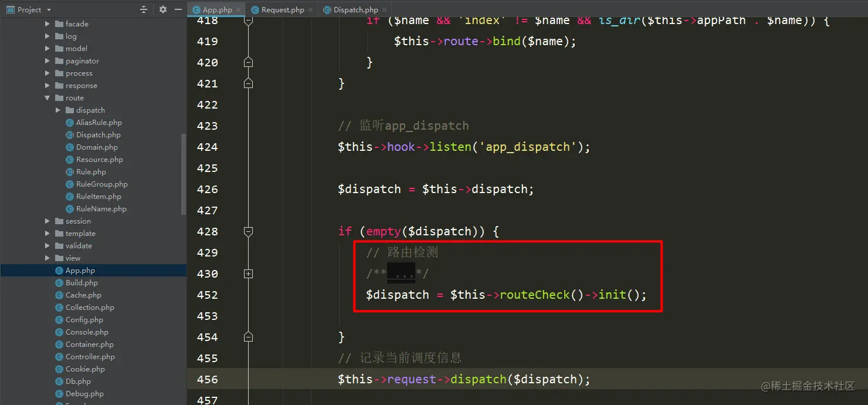
Task: Expand the model folder
Action: 48,49
